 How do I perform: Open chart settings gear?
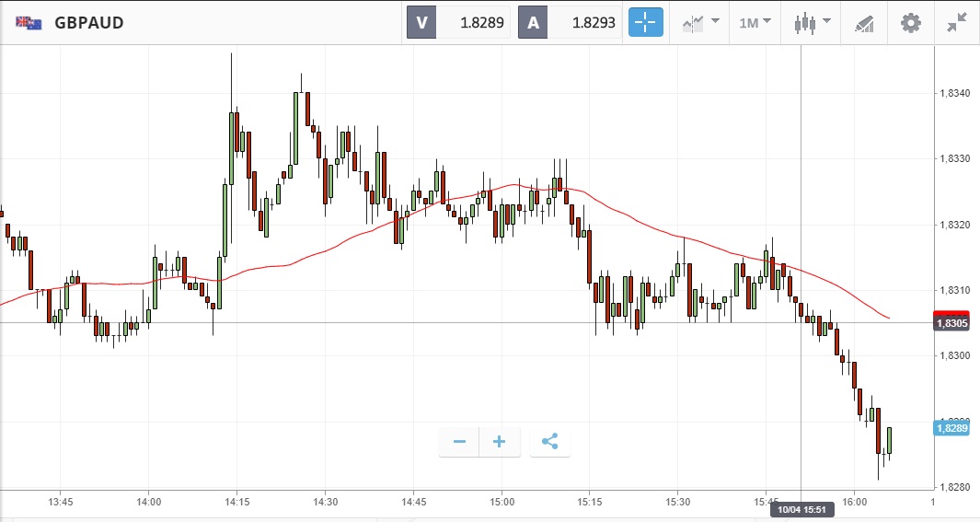point(910,23)
